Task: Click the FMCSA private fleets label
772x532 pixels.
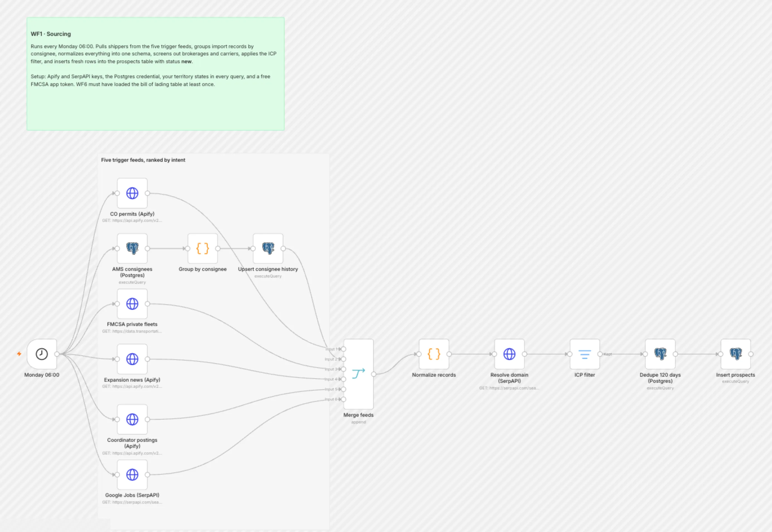Action: (x=132, y=324)
